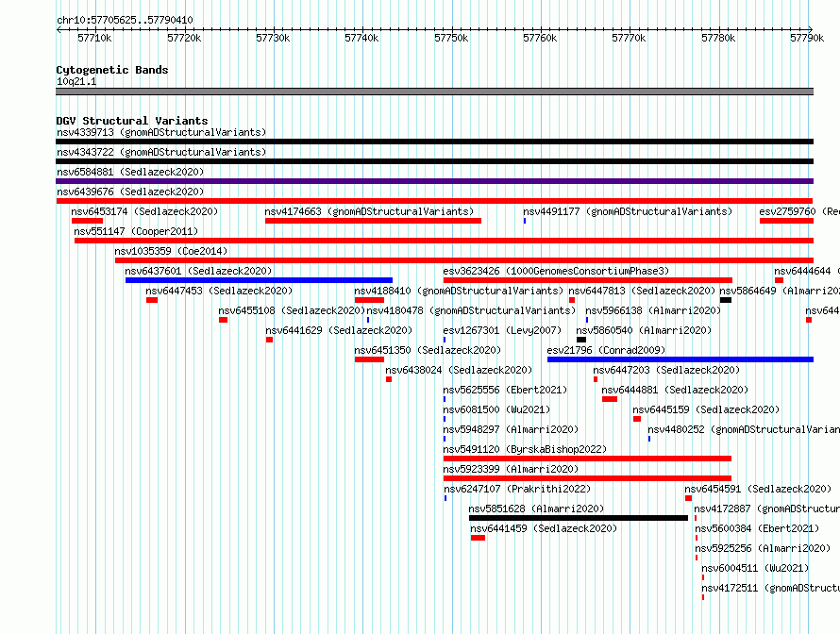Select nsv5625556 Ebert2021 label
Image resolution: width=840 pixels, height=634 pixels.
coord(505,390)
